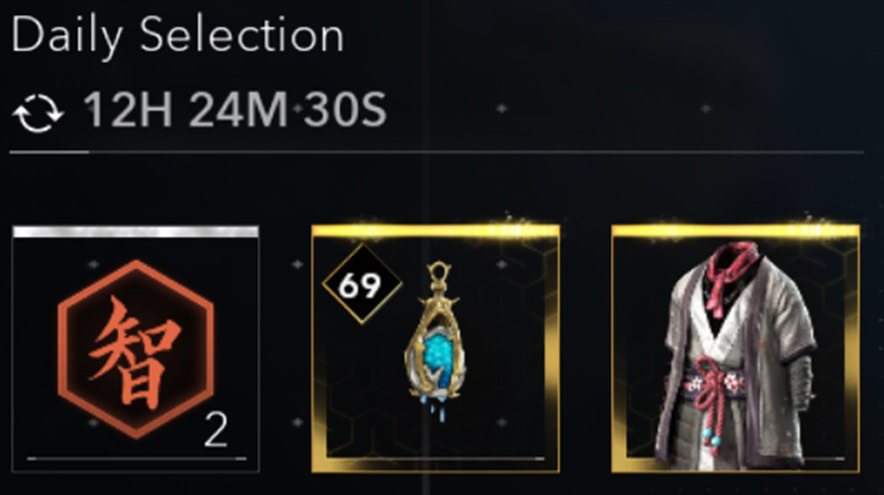Click the silver rarity bar above the token
884x495 pixels.
(136, 232)
